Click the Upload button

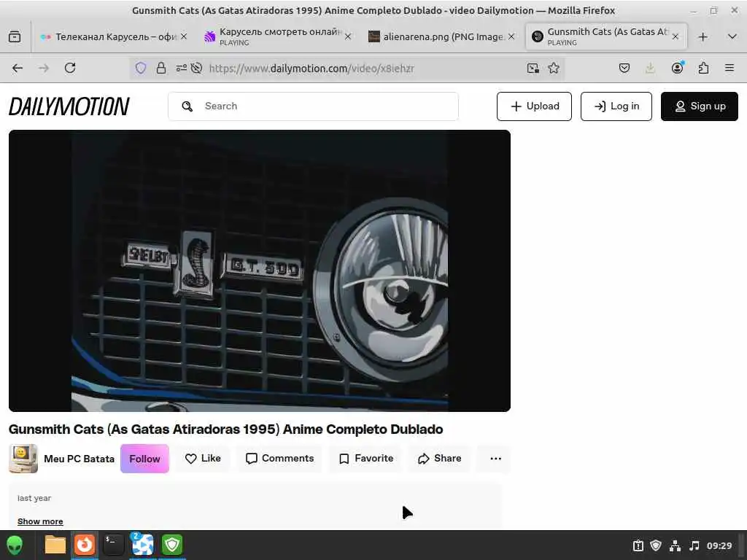coord(534,106)
